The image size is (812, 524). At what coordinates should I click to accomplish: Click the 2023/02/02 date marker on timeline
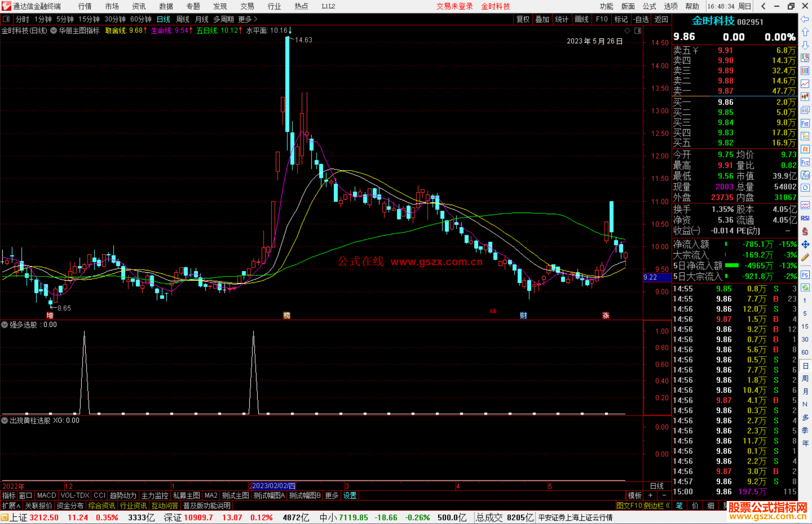pyautogui.click(x=273, y=486)
